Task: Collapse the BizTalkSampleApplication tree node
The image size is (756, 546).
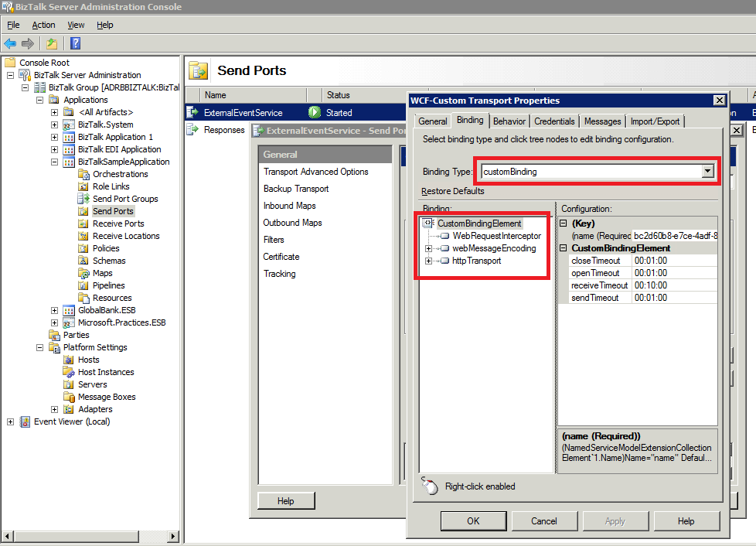Action: pos(54,162)
